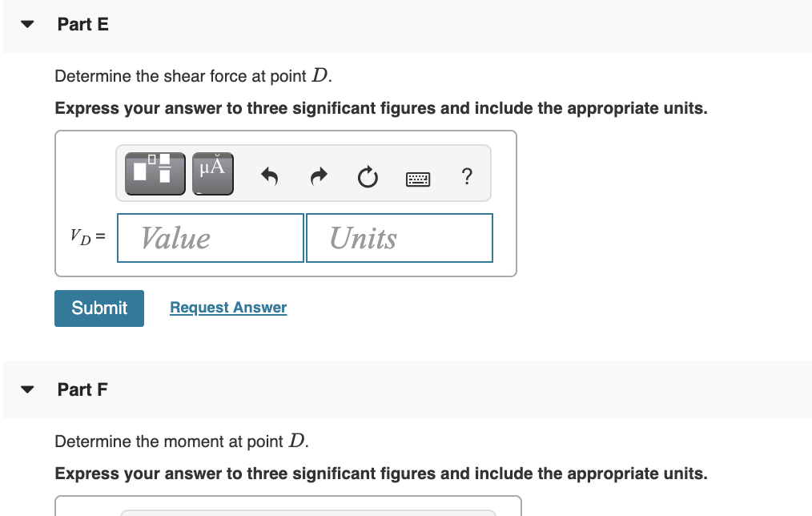Reset the answer box with circular arrow
This screenshot has height=516, width=812.
[367, 177]
